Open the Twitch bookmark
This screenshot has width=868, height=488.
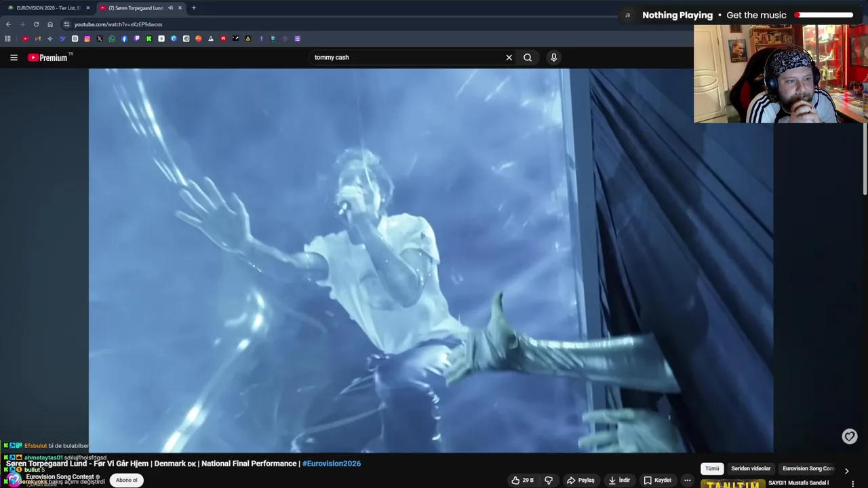[x=136, y=39]
